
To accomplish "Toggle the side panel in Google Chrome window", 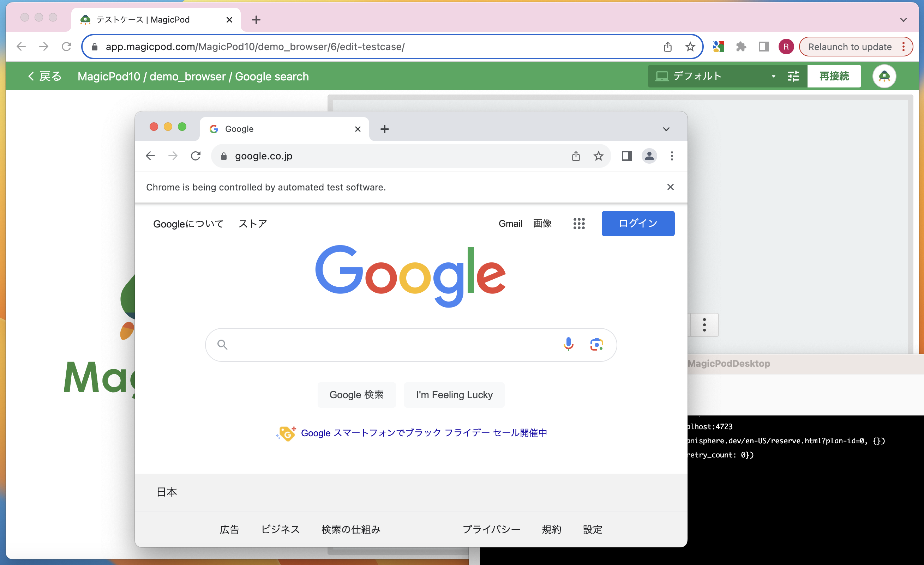I will pyautogui.click(x=626, y=156).
